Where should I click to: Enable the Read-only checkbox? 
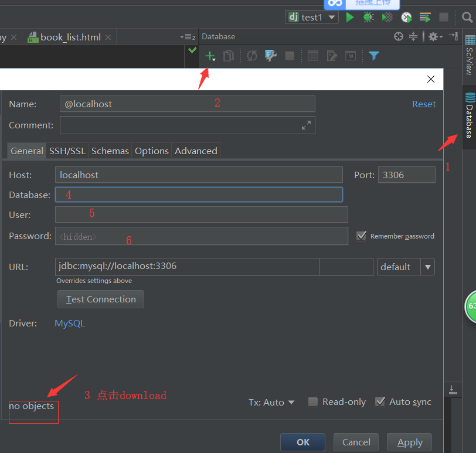click(313, 402)
